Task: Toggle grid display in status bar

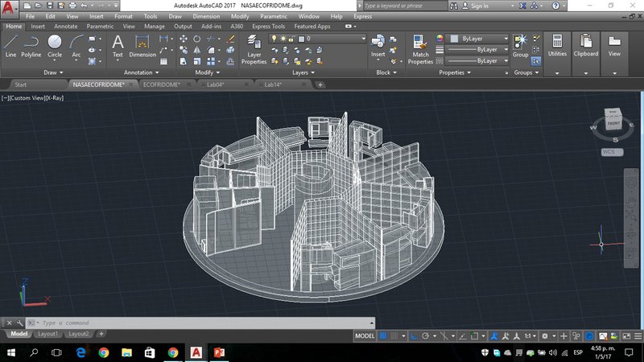Action: click(384, 335)
